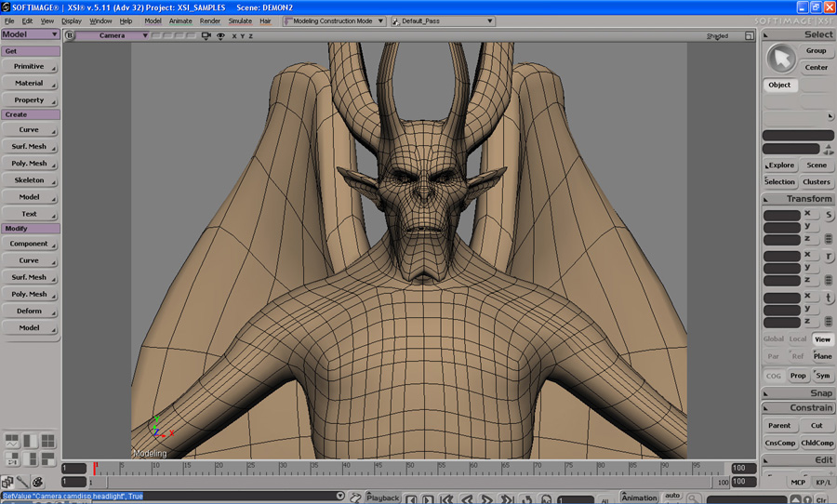The height and width of the screenshot is (504, 837).
Task: Toggle Sym symmetry mode
Action: pos(823,376)
